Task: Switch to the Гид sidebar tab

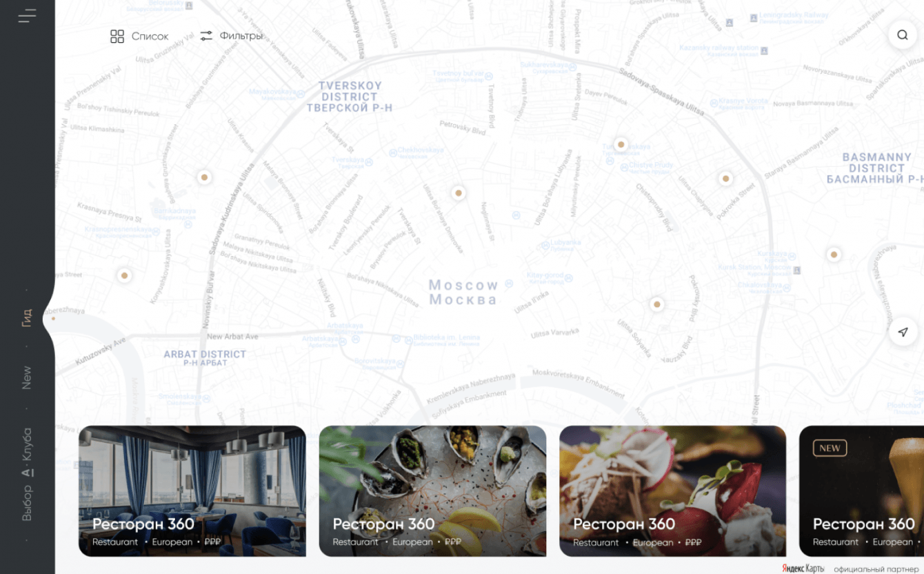Action: [x=26, y=317]
